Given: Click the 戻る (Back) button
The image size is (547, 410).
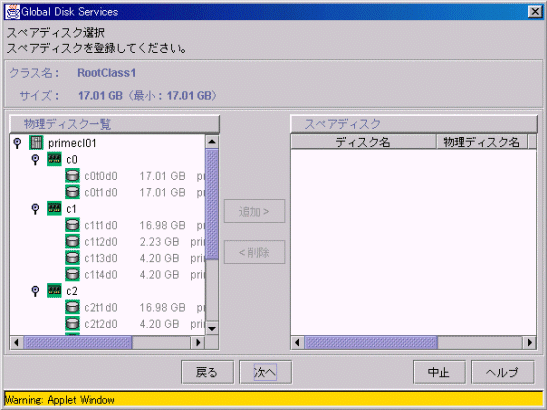Looking at the screenshot, I should pos(207,372).
